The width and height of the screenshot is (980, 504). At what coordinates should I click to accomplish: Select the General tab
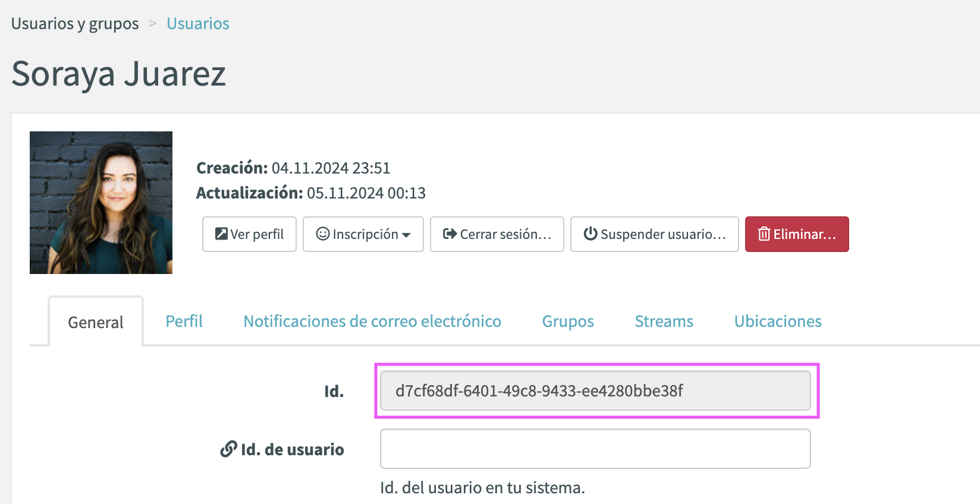[96, 322]
